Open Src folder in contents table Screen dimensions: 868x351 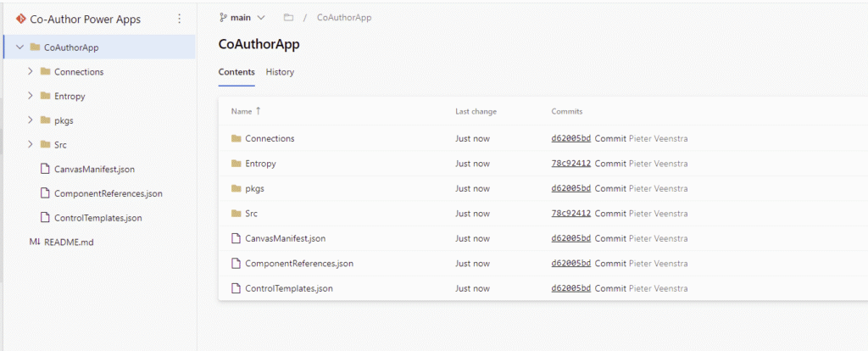(251, 213)
